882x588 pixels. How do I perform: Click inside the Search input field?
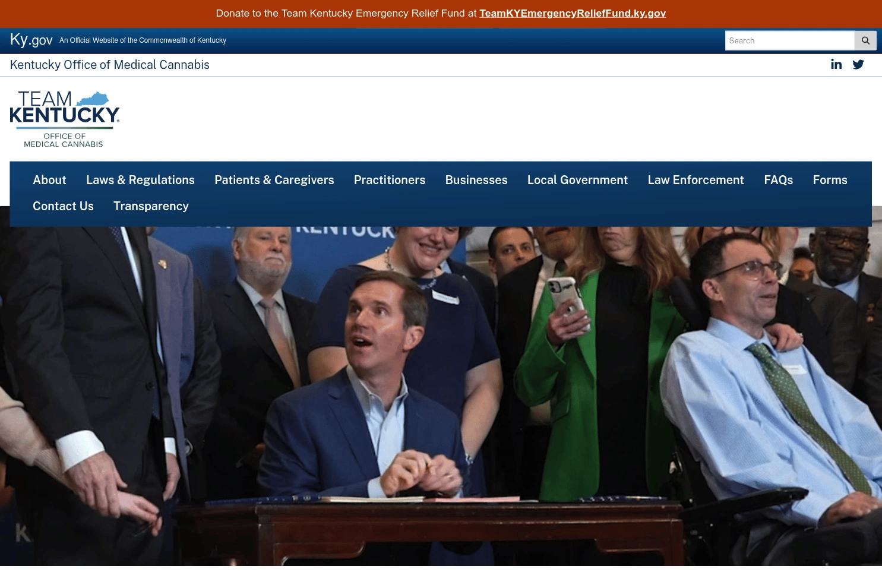[790, 40]
